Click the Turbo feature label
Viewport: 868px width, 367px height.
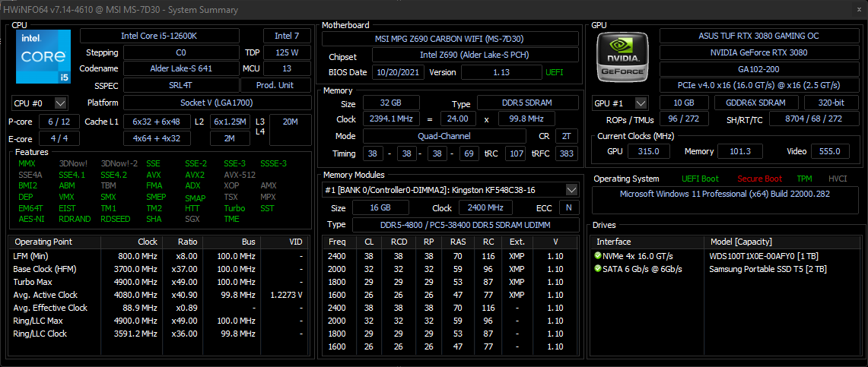click(x=234, y=208)
